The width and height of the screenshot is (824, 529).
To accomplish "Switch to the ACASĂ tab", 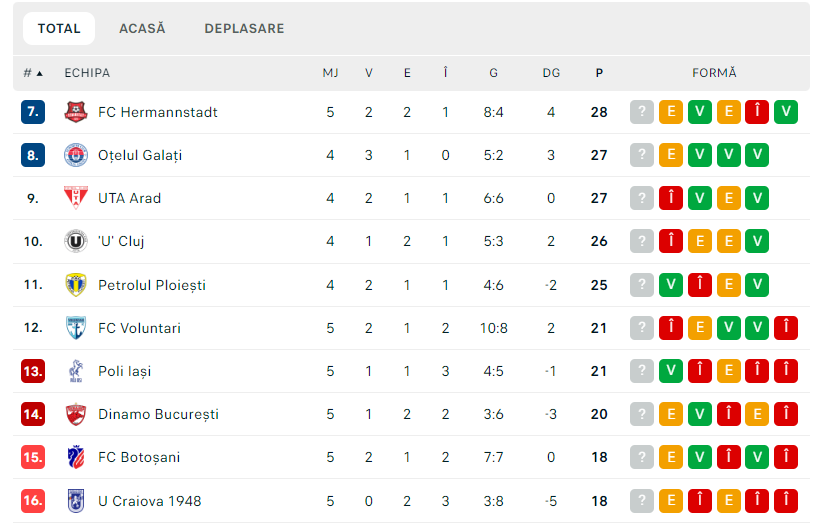I will tap(142, 28).
